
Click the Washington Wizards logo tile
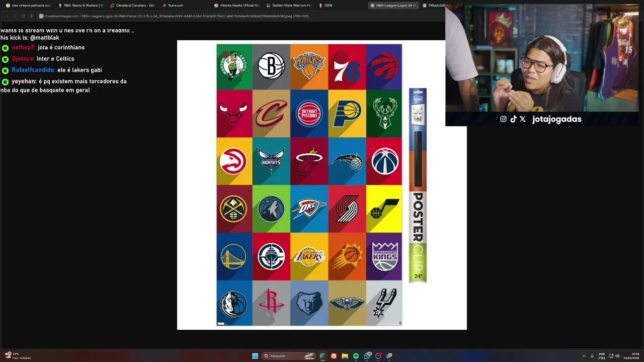pyautogui.click(x=384, y=161)
